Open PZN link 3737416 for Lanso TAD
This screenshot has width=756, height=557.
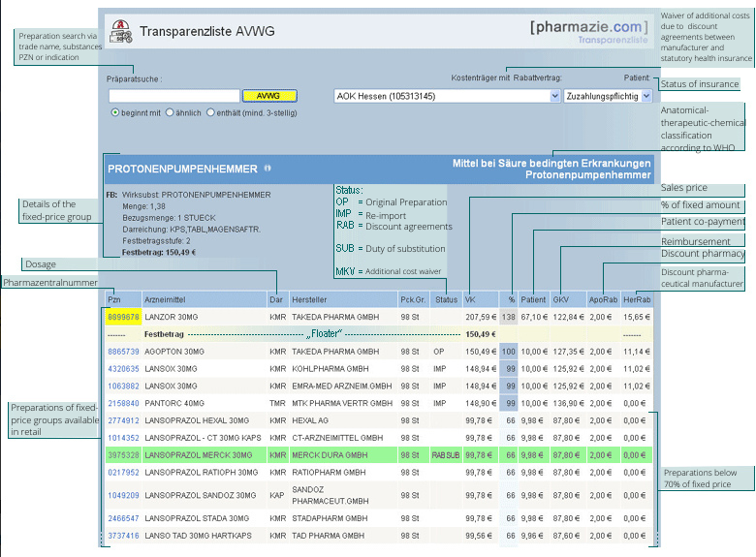(x=123, y=536)
